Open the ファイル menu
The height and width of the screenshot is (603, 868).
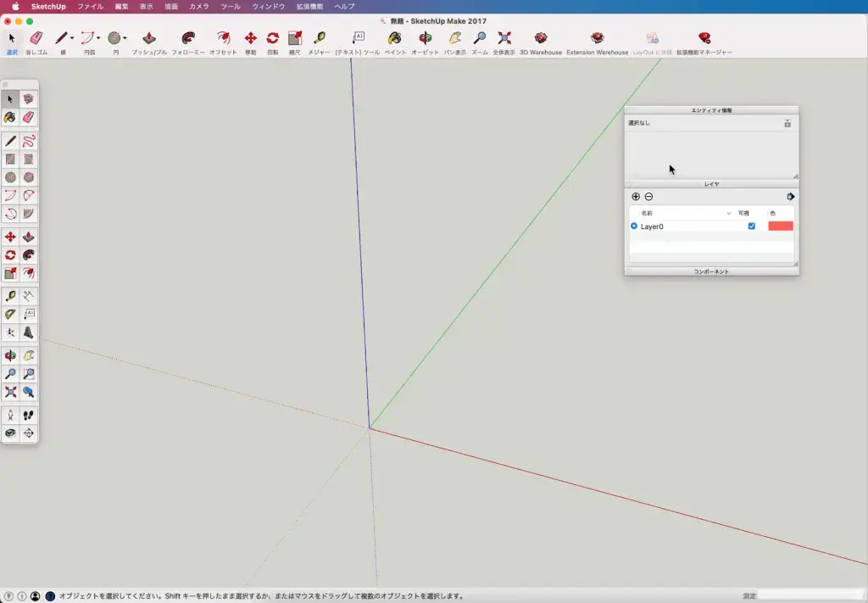pyautogui.click(x=90, y=7)
